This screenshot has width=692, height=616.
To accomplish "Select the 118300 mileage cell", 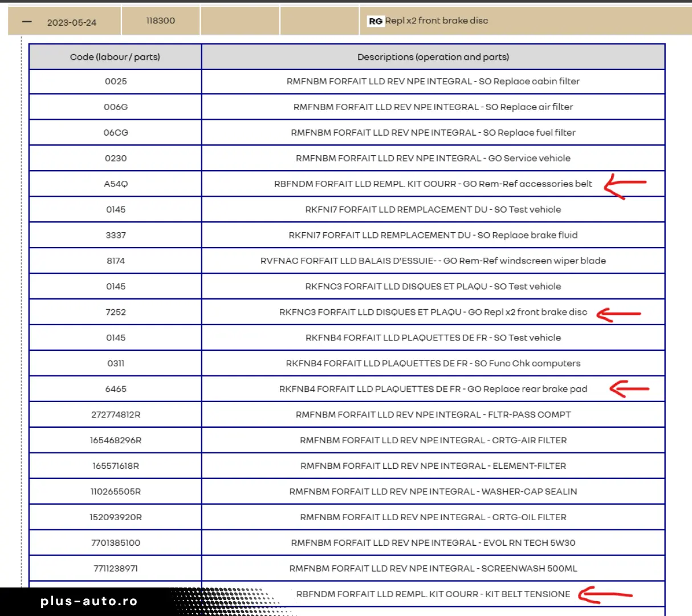I will 161,21.
